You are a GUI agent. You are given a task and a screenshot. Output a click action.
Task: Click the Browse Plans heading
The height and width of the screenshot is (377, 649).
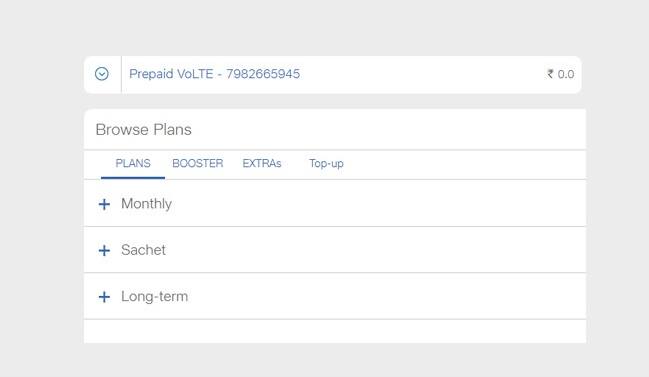click(144, 130)
